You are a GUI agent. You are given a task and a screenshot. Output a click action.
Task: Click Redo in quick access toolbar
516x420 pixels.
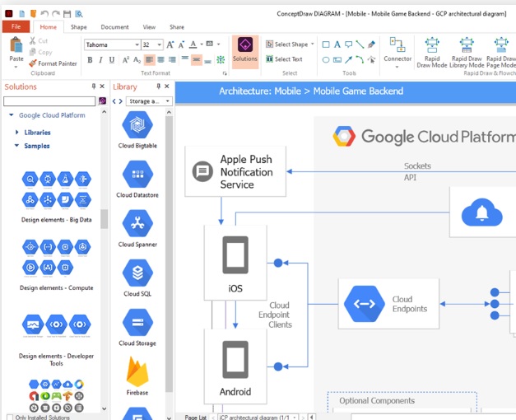click(56, 13)
